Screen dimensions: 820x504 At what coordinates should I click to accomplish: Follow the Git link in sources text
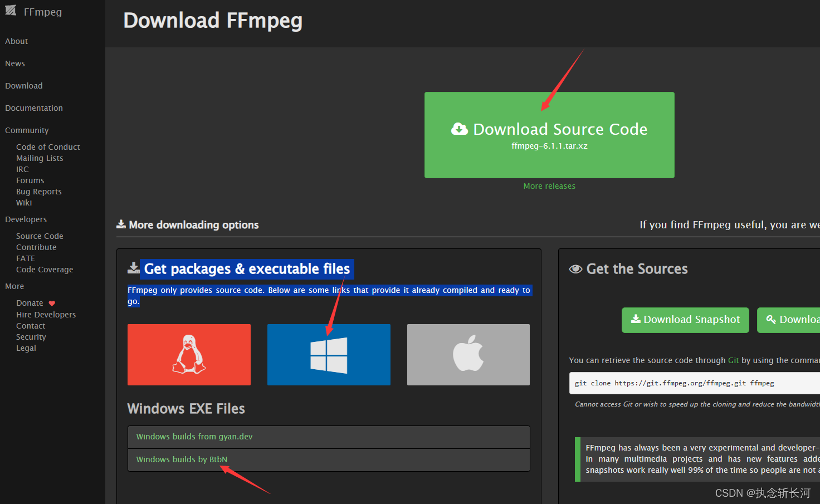click(733, 360)
